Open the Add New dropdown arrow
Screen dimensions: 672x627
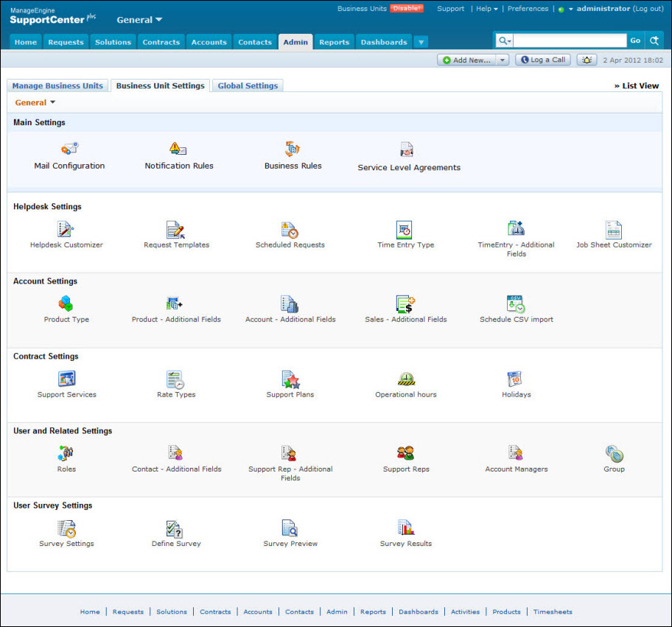click(503, 60)
